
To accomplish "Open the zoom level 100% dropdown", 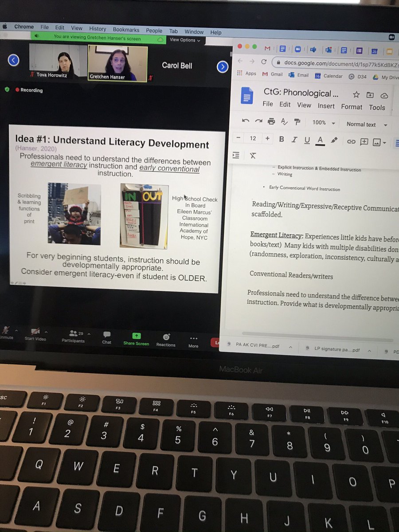I will point(323,122).
